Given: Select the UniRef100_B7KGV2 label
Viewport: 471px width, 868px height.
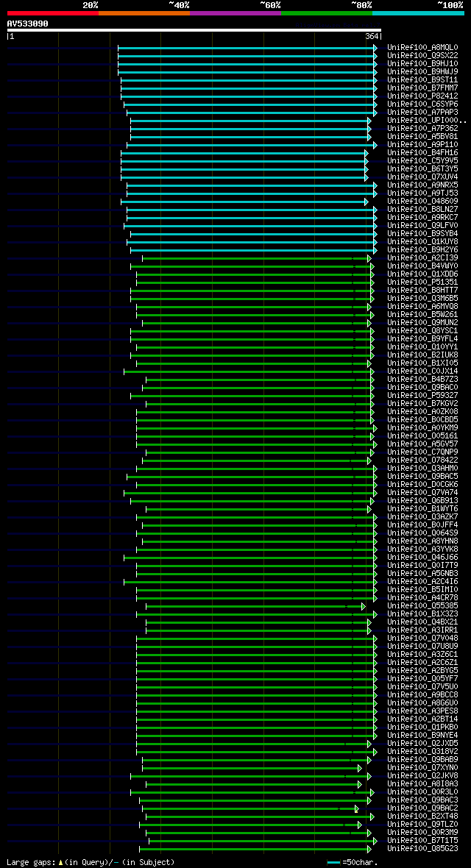Looking at the screenshot, I should pos(422,404).
